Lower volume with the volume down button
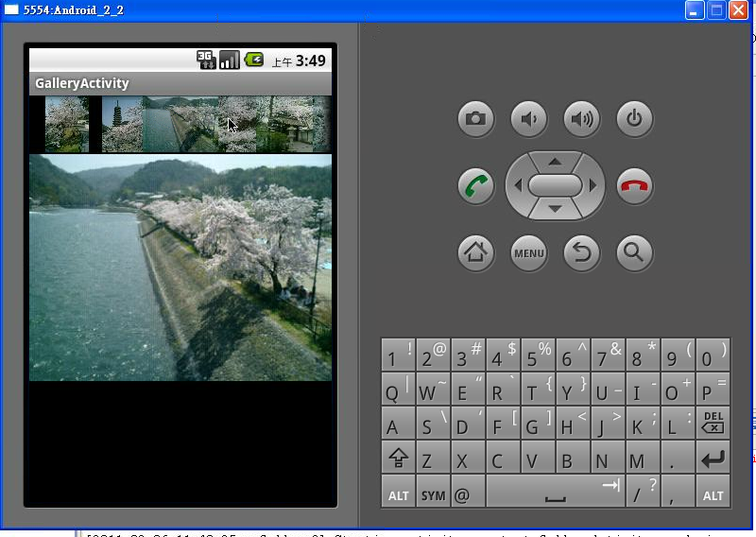756x537 pixels. [x=529, y=119]
